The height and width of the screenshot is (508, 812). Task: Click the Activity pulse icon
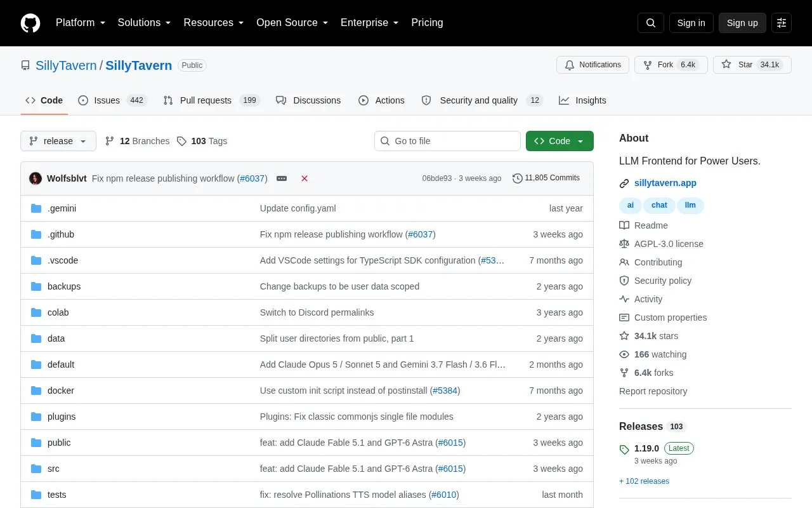click(624, 299)
